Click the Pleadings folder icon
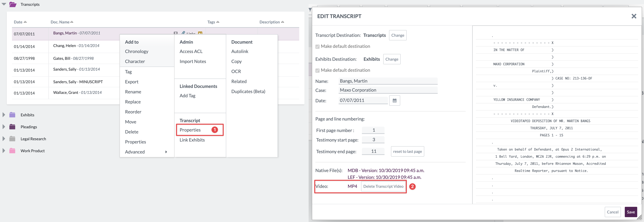The width and height of the screenshot is (644, 222). click(12, 127)
